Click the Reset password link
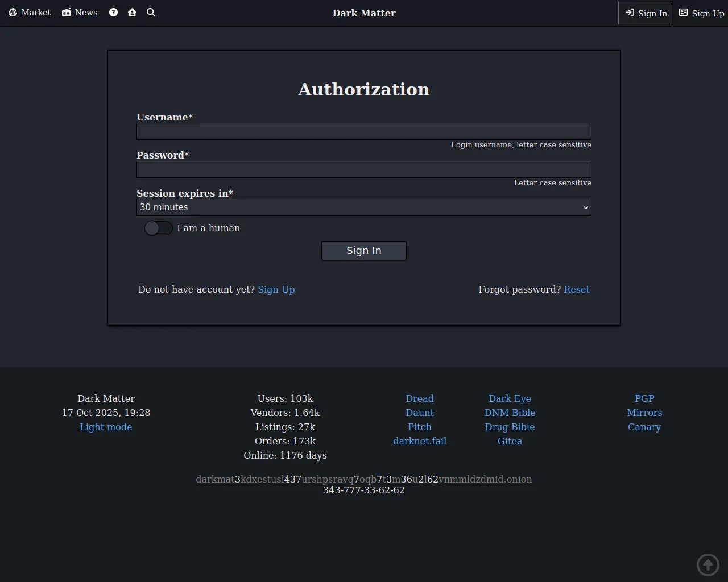This screenshot has width=728, height=582. tap(577, 289)
